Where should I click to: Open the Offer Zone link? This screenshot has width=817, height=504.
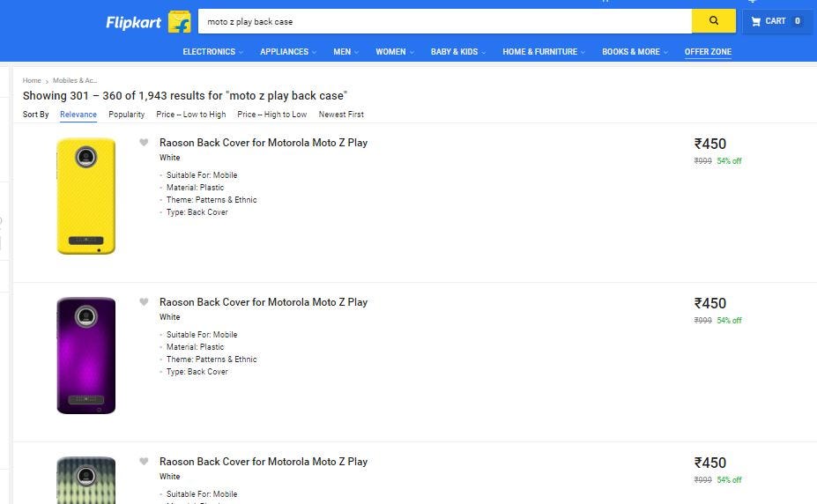[708, 51]
